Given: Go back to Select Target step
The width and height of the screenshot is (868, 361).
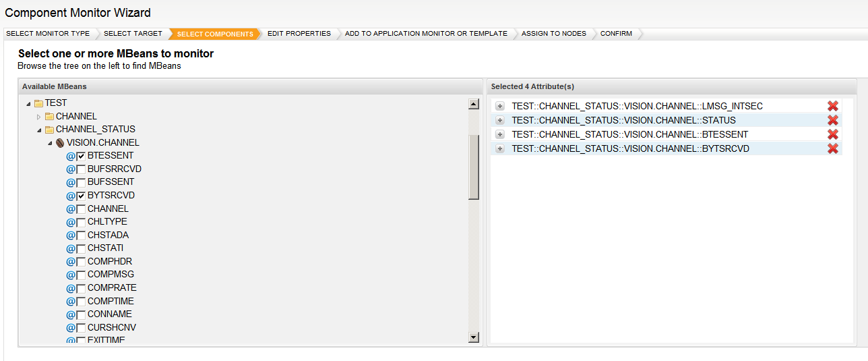Looking at the screenshot, I should coord(133,34).
